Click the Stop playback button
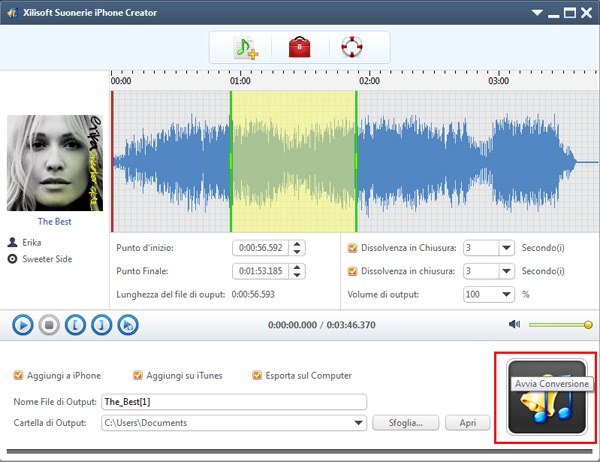Screen dimensions: 600x462 click(x=49, y=325)
